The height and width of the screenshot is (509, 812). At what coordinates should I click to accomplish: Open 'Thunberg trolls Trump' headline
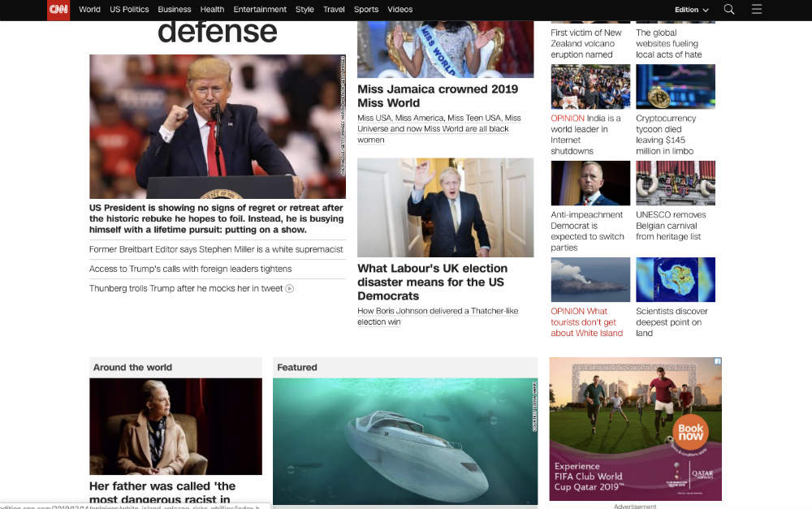coord(186,289)
